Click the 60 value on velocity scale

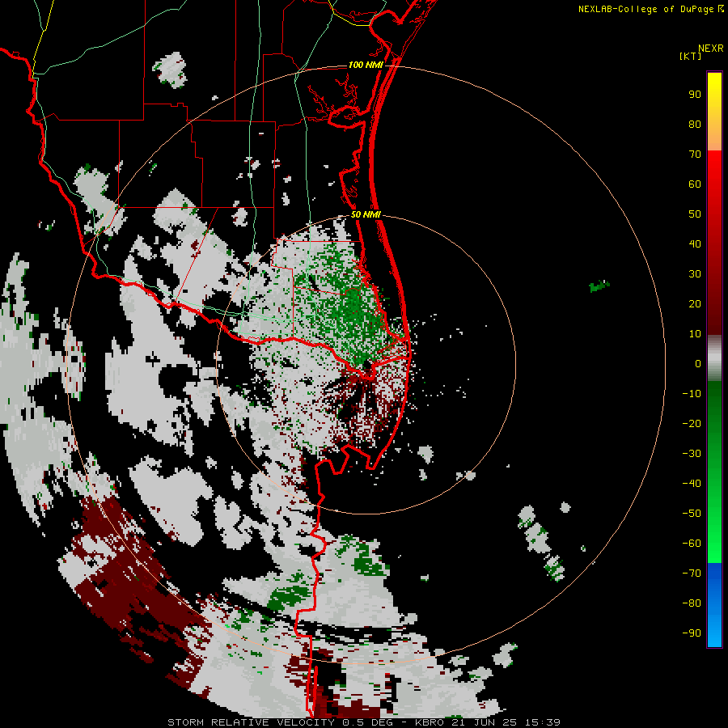(x=695, y=184)
